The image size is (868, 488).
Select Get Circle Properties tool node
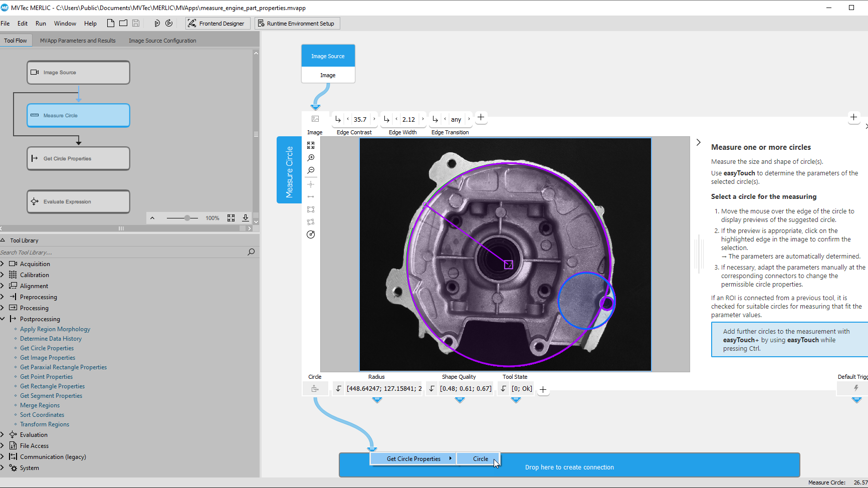[78, 158]
